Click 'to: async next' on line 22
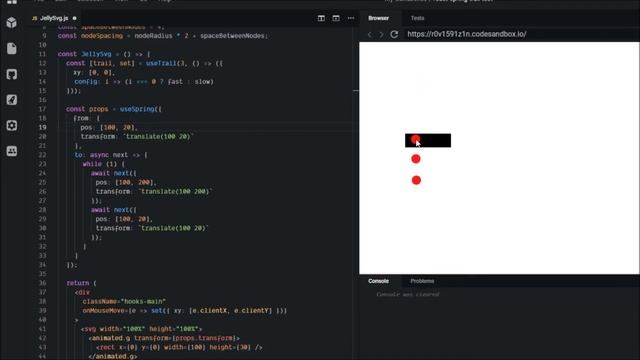 pos(102,155)
